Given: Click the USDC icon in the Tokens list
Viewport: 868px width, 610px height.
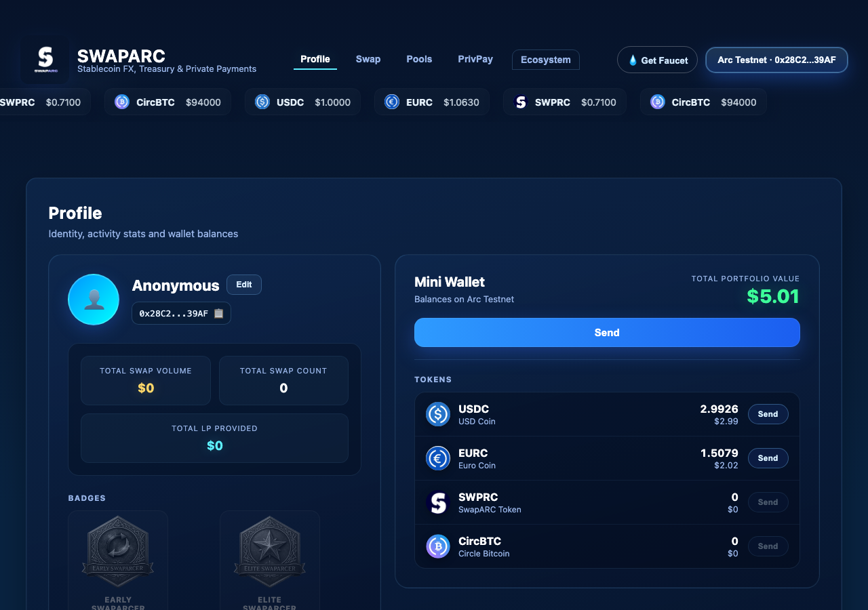Looking at the screenshot, I should click(x=438, y=414).
